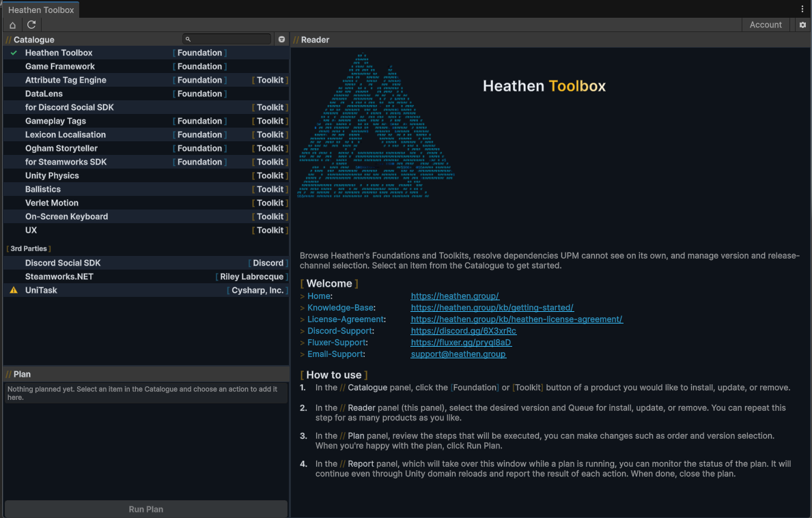Click Toolkit button for Unity Physics
This screenshot has width=812, height=518.
click(270, 175)
